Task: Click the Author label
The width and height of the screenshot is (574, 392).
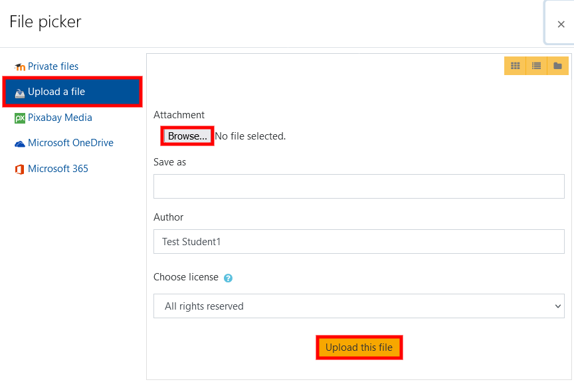Action: (x=168, y=217)
